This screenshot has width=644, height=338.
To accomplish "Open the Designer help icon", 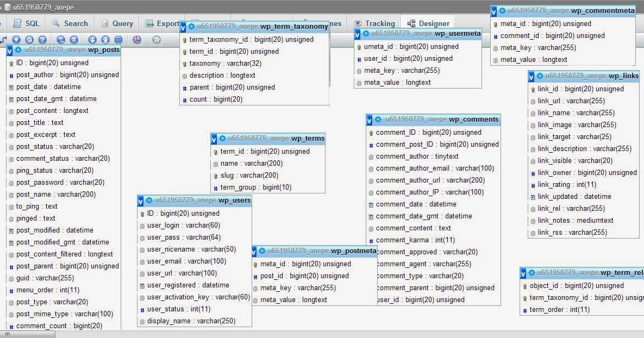I will click(42, 39).
